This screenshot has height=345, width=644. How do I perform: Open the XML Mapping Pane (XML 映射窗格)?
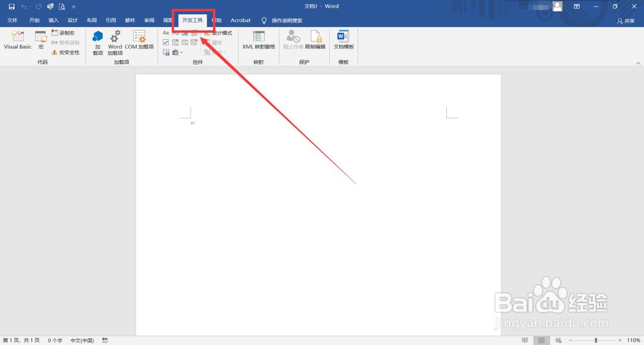[259, 40]
